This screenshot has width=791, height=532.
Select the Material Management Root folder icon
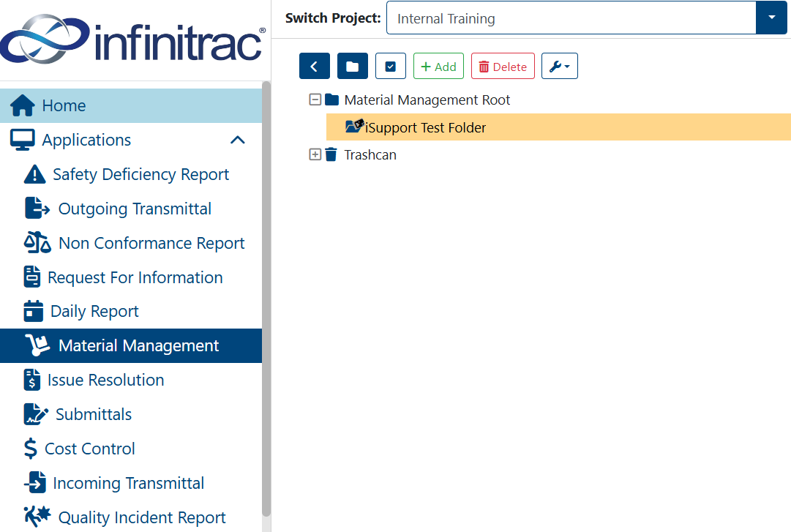coord(332,100)
